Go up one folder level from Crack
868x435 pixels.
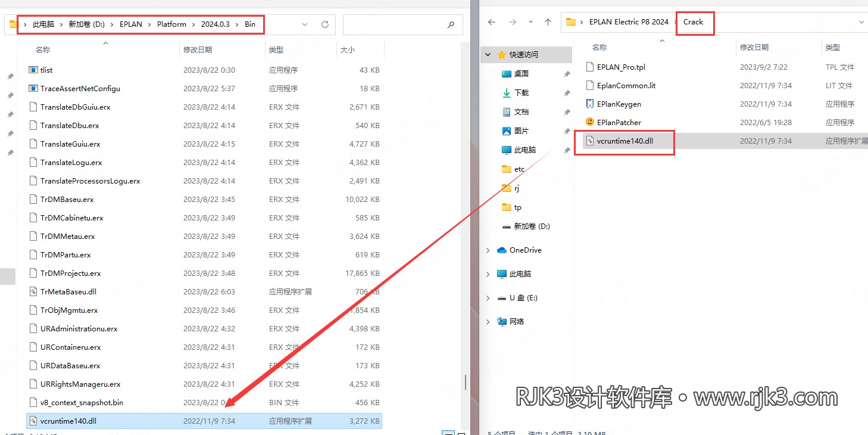548,22
